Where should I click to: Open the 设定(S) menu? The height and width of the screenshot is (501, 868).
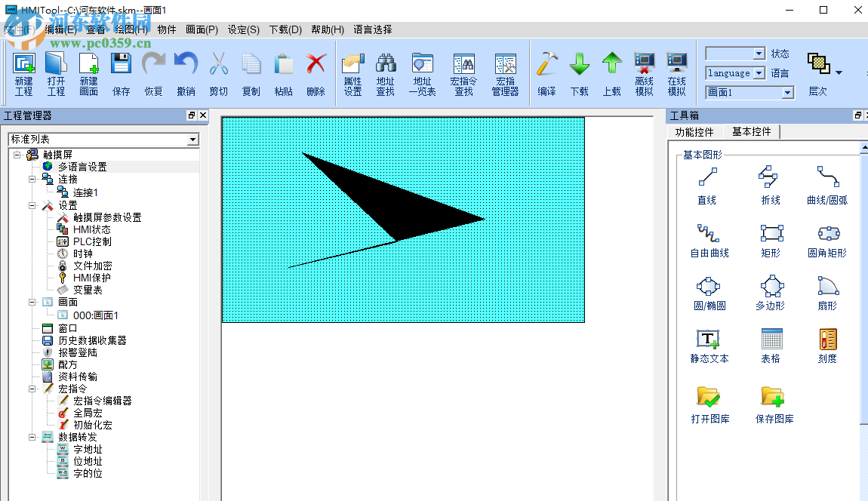(244, 30)
